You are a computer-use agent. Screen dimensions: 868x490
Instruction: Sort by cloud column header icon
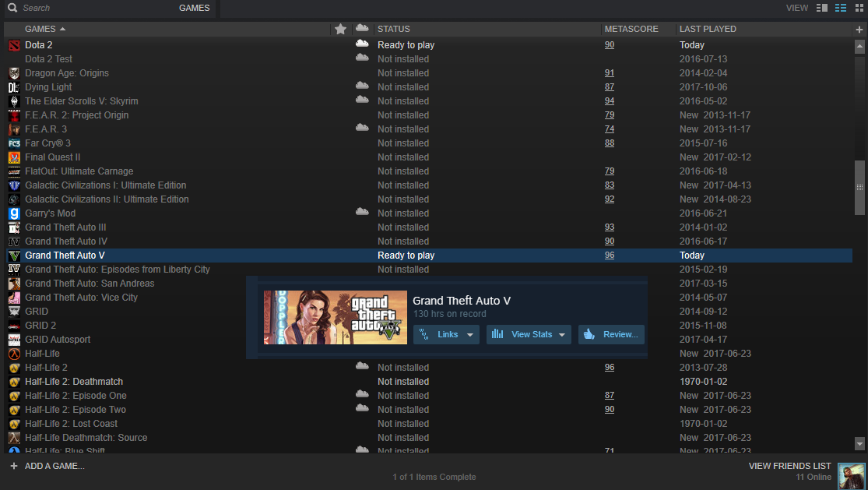362,28
